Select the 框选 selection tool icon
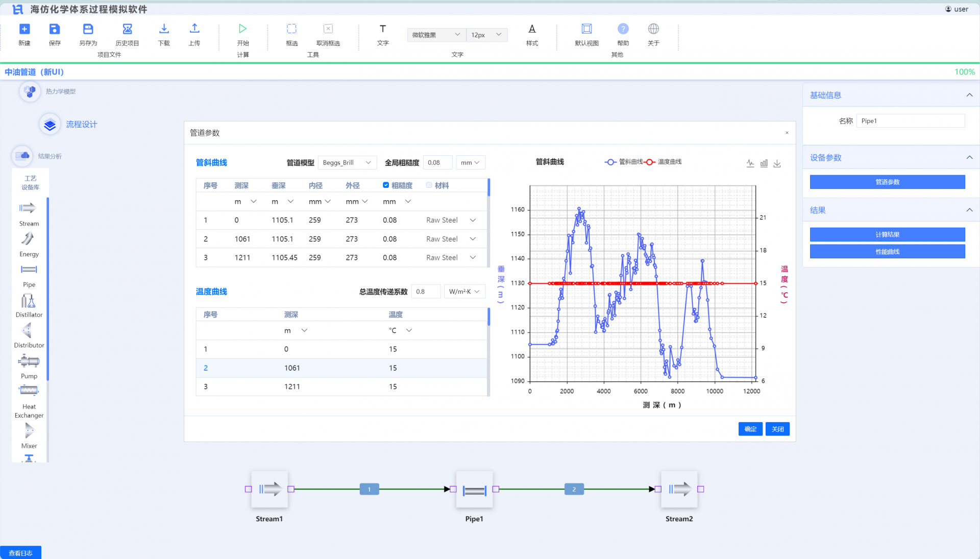Image resolution: width=980 pixels, height=559 pixels. click(x=291, y=29)
